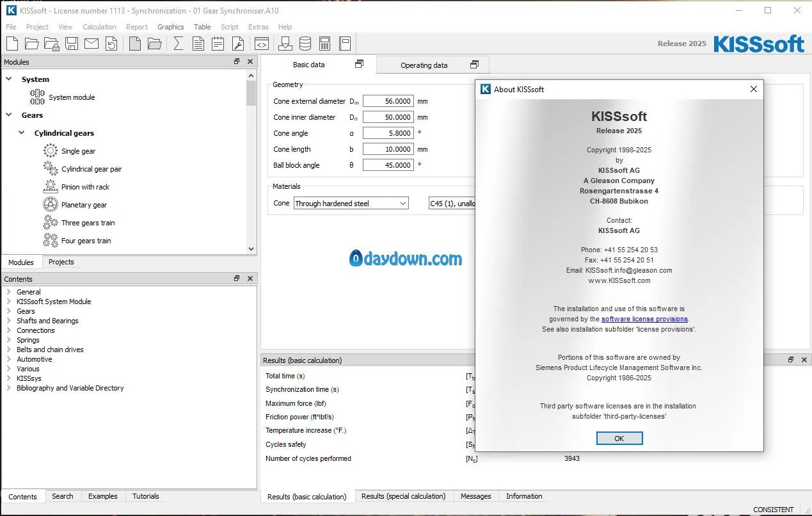Switch to the Operating data tab
The width and height of the screenshot is (812, 516).
[433, 65]
